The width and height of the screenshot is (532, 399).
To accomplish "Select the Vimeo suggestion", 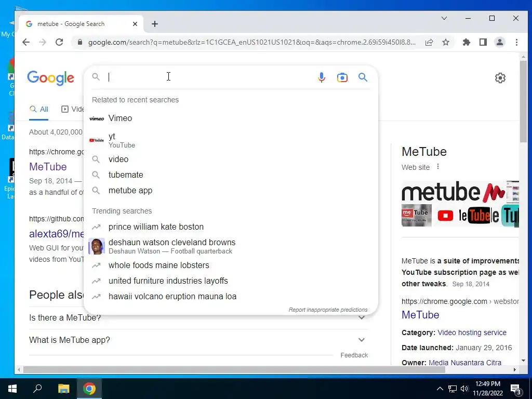I will [231, 118].
